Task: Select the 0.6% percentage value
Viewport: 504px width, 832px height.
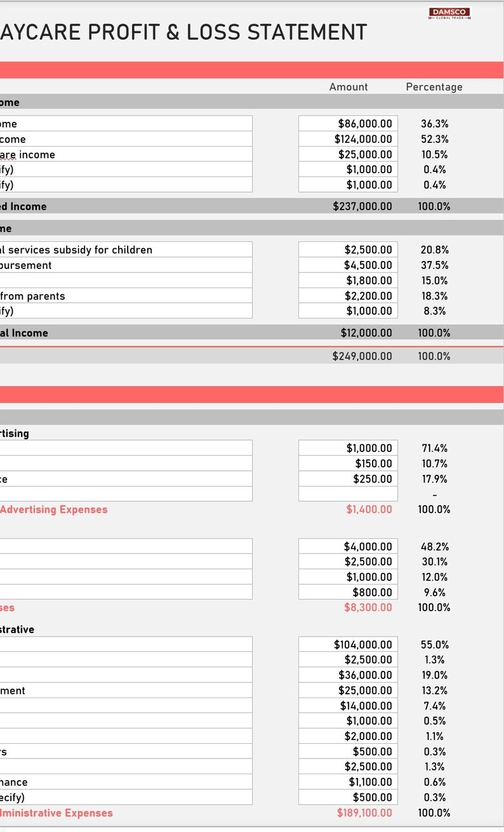Action: tap(435, 782)
